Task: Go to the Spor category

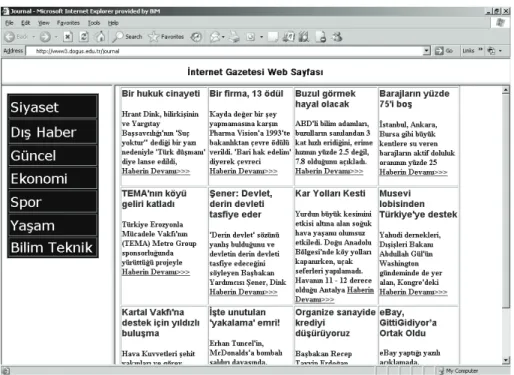Action: click(x=53, y=202)
